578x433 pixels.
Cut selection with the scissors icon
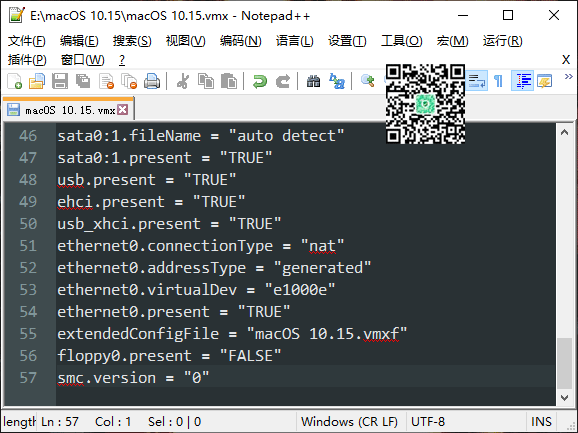click(182, 81)
